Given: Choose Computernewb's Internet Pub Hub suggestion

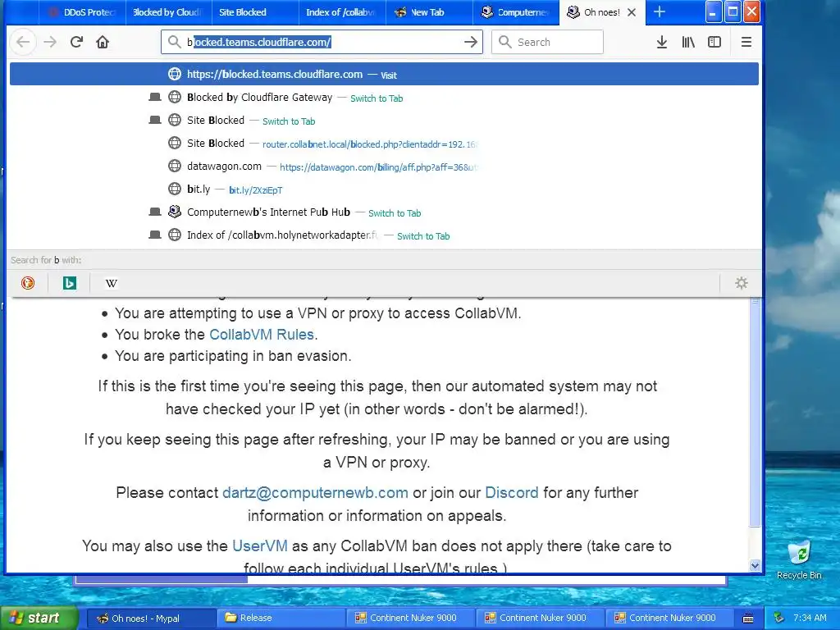Looking at the screenshot, I should (384, 212).
